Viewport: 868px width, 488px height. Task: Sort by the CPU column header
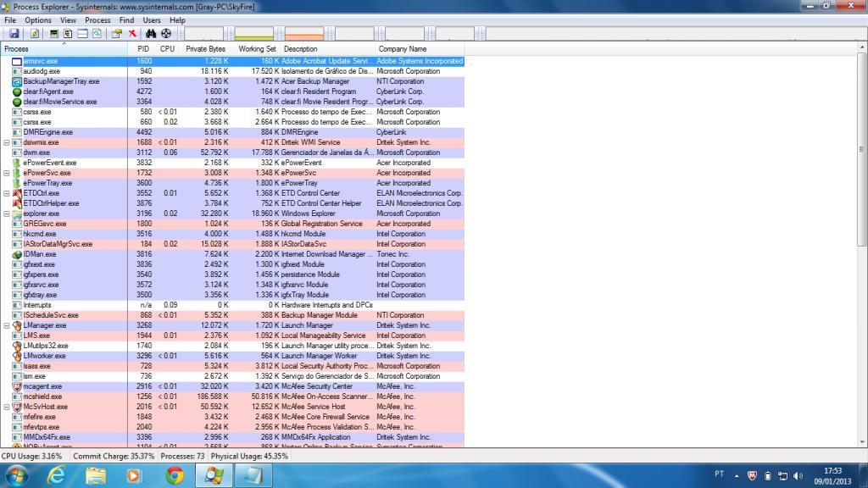167,49
